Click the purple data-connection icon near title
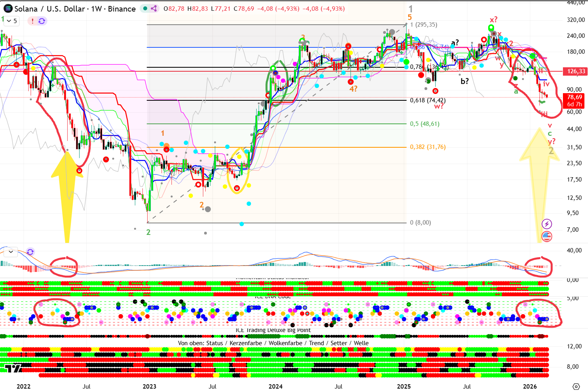The height and width of the screenshot is (391, 588). [154, 8]
